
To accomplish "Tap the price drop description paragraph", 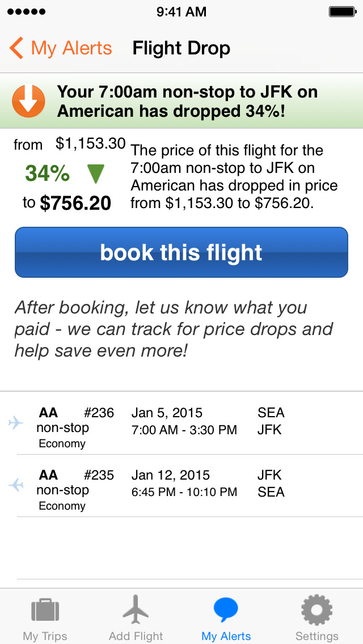I will point(234,177).
